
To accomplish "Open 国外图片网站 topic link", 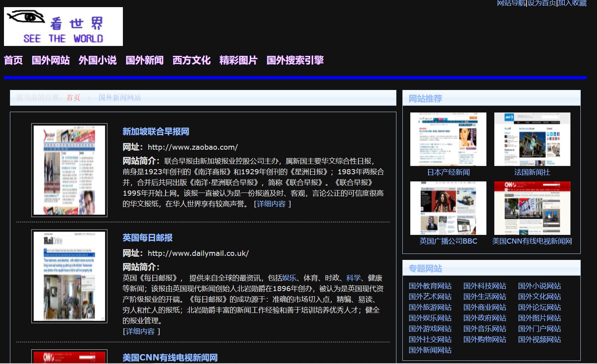I will pos(540,318).
